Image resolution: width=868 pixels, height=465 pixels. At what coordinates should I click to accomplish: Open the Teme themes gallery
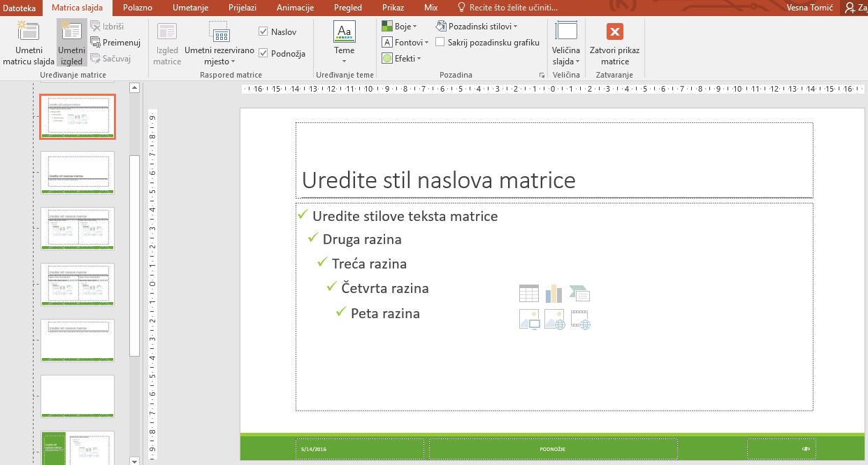(x=344, y=41)
